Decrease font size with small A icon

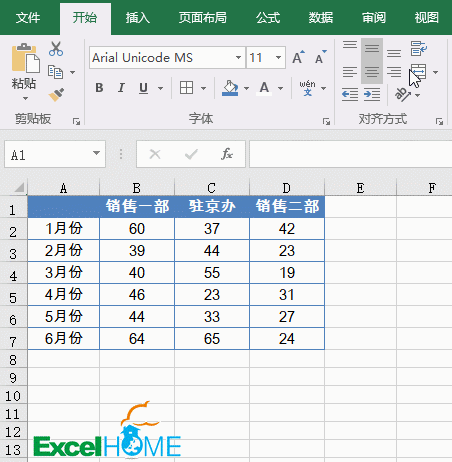click(321, 57)
